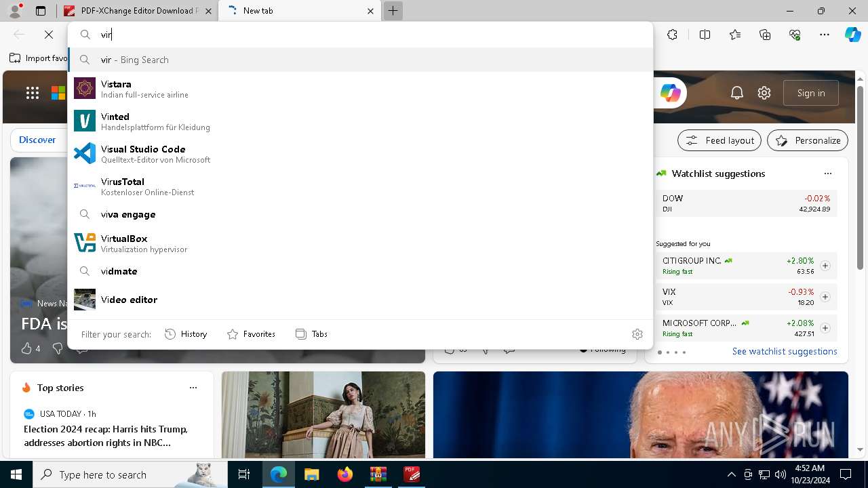This screenshot has width=868, height=488.
Task: Open the Favorites star list
Action: coord(735,35)
